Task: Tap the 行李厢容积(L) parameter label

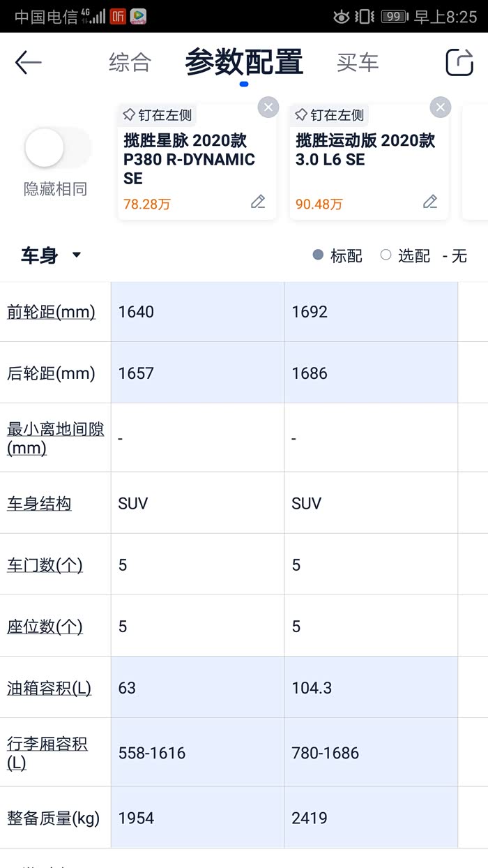Action: pos(47,753)
